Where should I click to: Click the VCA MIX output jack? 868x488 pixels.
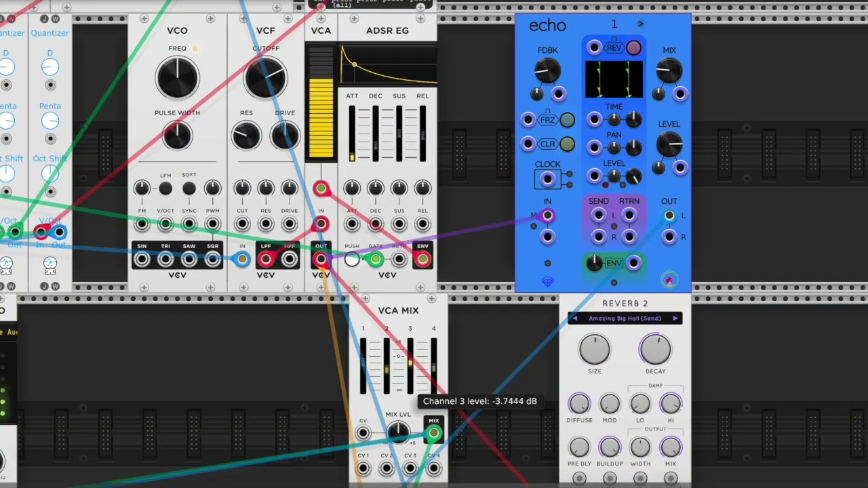pyautogui.click(x=434, y=433)
